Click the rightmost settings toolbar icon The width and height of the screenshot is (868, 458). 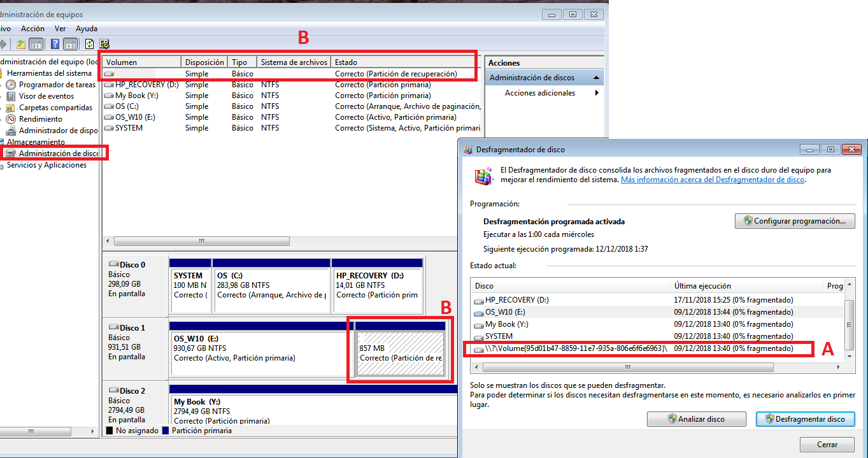tap(104, 44)
